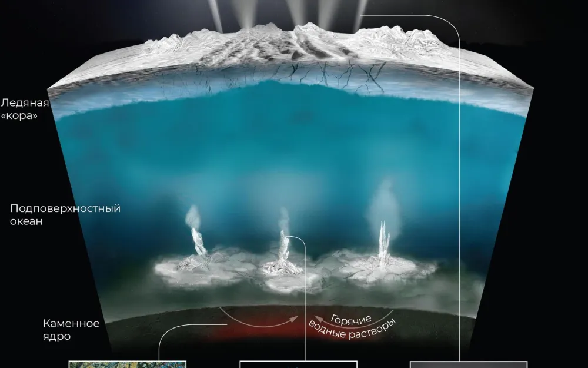The image size is (588, 368).
Task: Click the rightmost geyser jet at top
Action: click(359, 13)
